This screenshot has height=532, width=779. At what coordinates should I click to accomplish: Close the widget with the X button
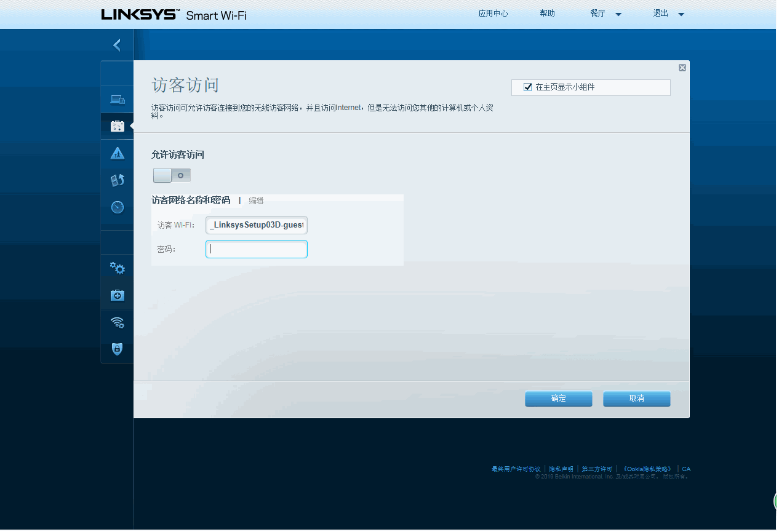pos(682,68)
